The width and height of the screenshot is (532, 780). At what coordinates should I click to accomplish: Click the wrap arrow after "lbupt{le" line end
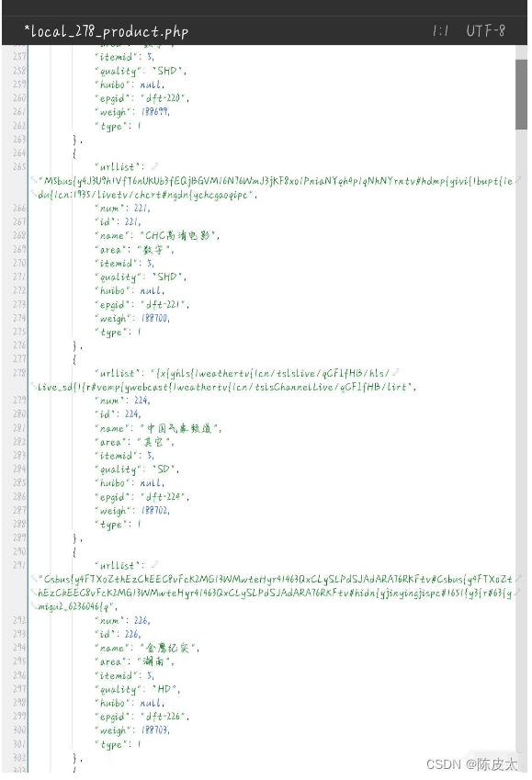click(519, 180)
